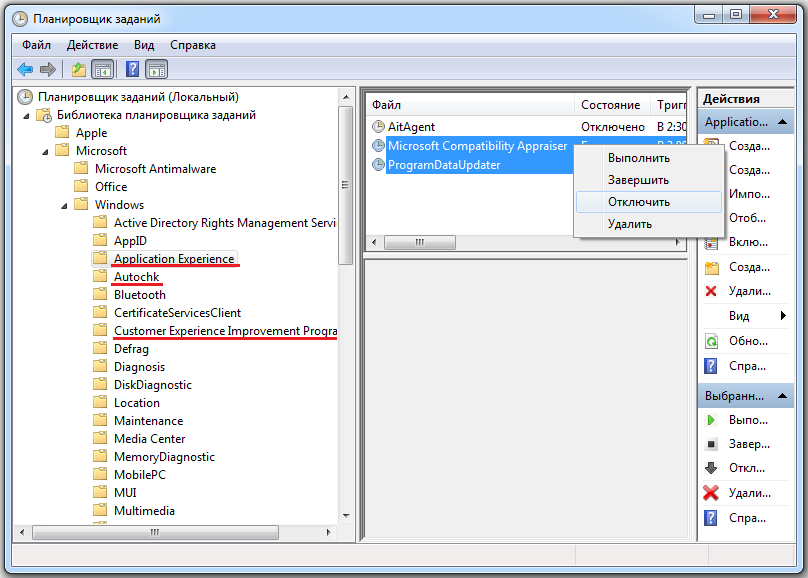Click the Forward arrow toolbar icon
The height and width of the screenshot is (578, 808).
pos(47,69)
